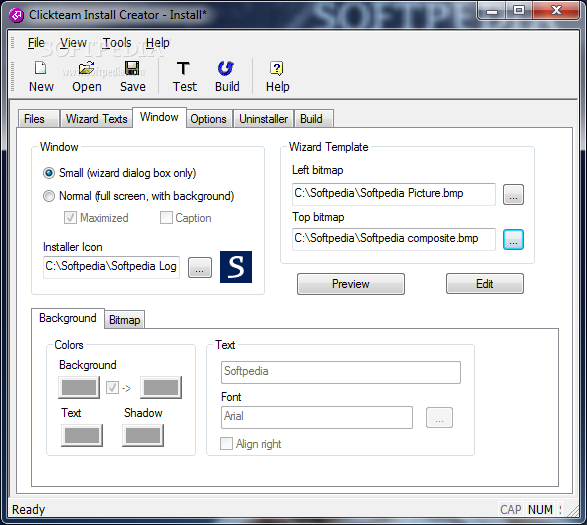Click the Clickteam app icon in title bar
Viewport: 587px width, 525px height.
(16, 15)
